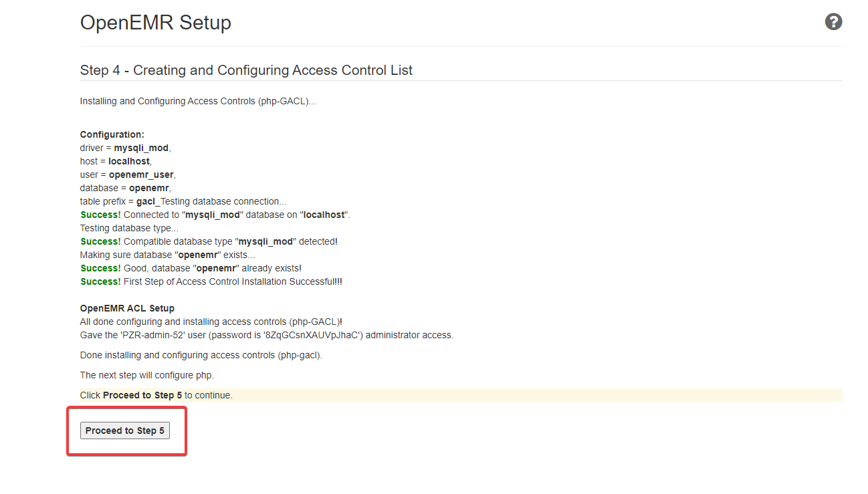
Task: Select the Making sure database exists line
Action: (x=167, y=255)
